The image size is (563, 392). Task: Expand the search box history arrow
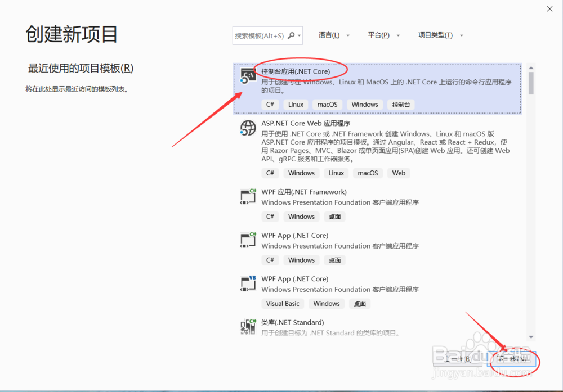[x=299, y=35]
